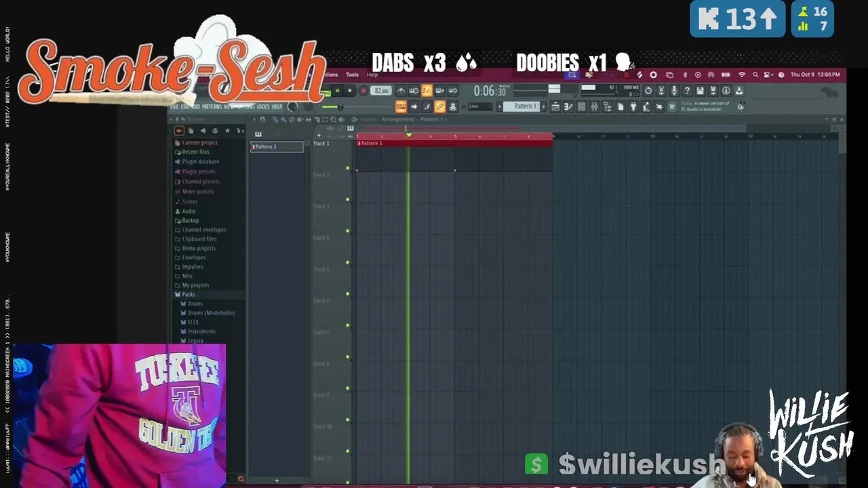Click the question mark help icon

click(687, 90)
